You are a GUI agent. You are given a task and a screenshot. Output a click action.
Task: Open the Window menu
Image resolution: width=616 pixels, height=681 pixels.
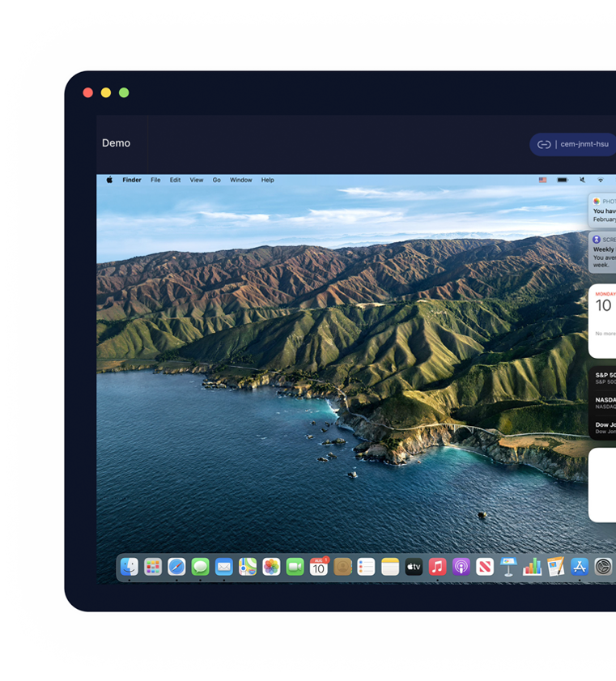[241, 180]
